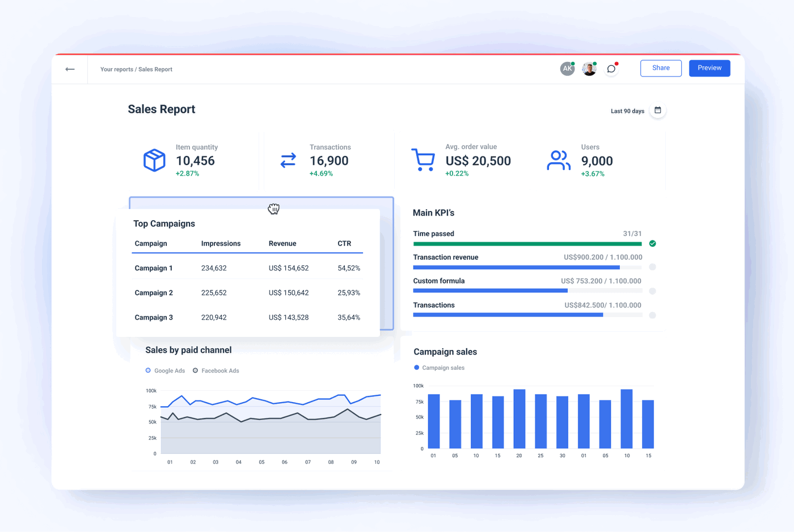Toggle the Google Ads legend item

[165, 370]
